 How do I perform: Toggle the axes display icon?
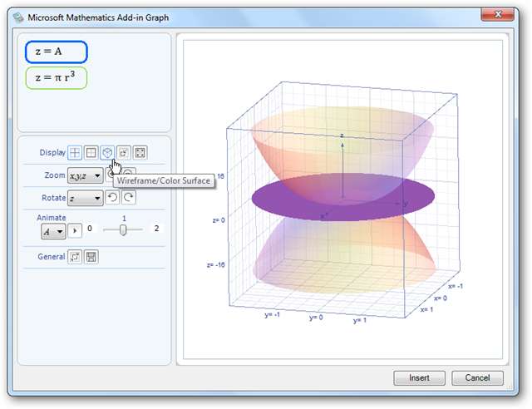coord(75,152)
